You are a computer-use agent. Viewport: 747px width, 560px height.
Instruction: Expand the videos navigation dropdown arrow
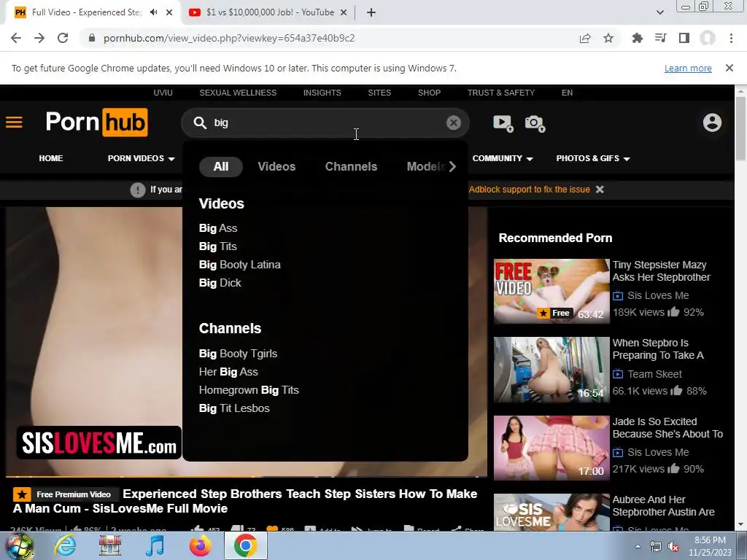pos(171,159)
